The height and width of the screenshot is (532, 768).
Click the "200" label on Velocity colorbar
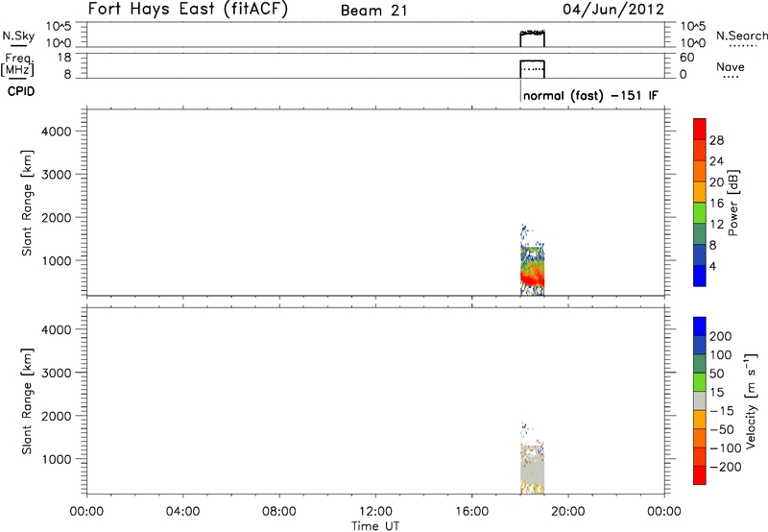(721, 336)
